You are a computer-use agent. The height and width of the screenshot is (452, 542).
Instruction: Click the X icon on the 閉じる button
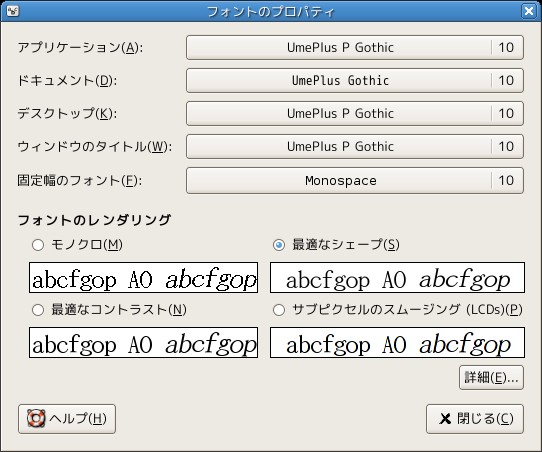tap(445, 419)
